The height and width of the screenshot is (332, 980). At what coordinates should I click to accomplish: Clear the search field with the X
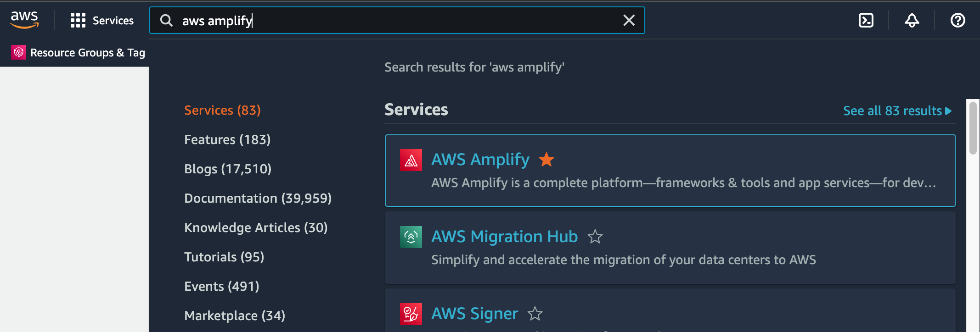click(629, 20)
